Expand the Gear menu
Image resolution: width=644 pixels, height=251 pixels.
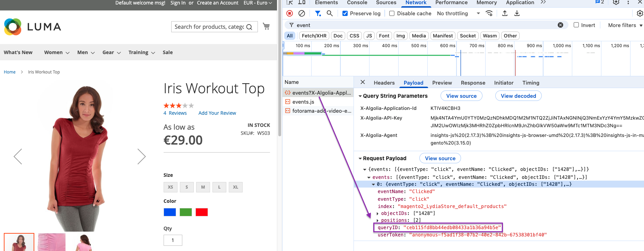pos(112,52)
